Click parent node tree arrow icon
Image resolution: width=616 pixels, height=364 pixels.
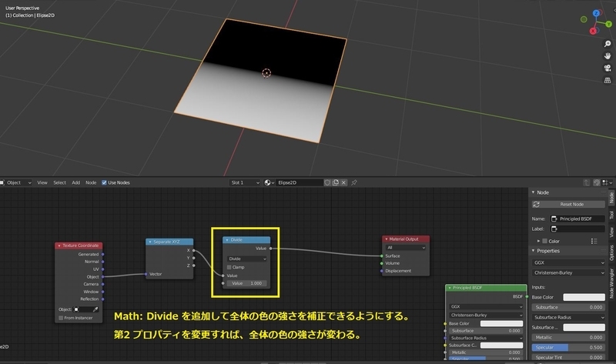coord(587,182)
